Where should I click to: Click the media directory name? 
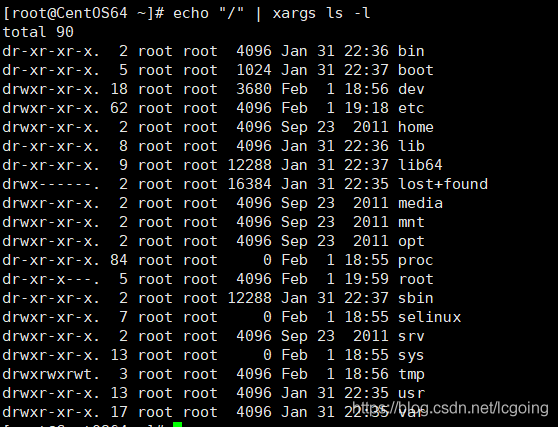[x=420, y=203]
